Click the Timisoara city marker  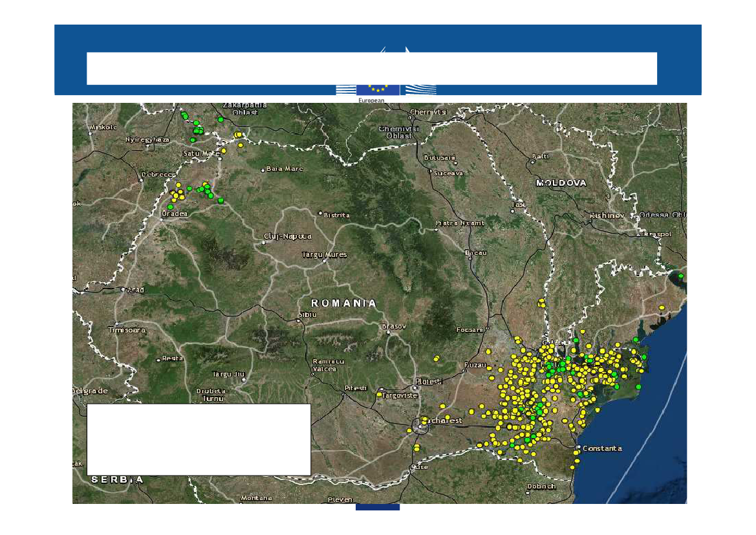point(116,323)
